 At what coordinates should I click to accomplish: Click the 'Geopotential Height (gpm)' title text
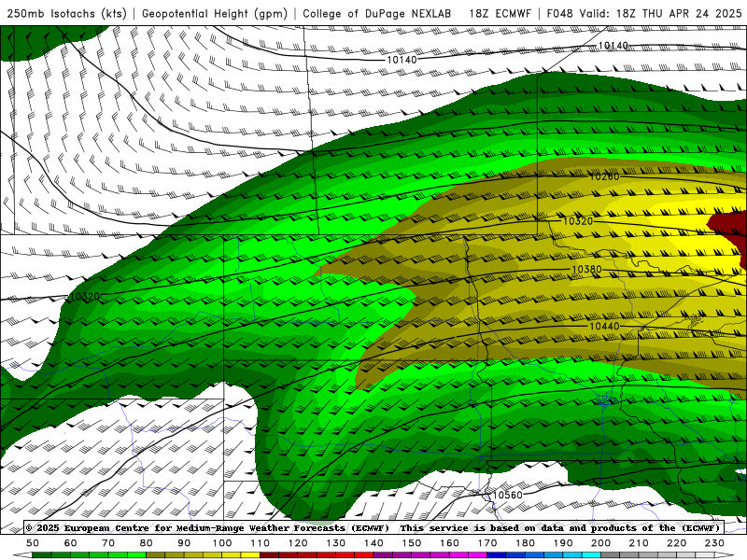(x=215, y=13)
